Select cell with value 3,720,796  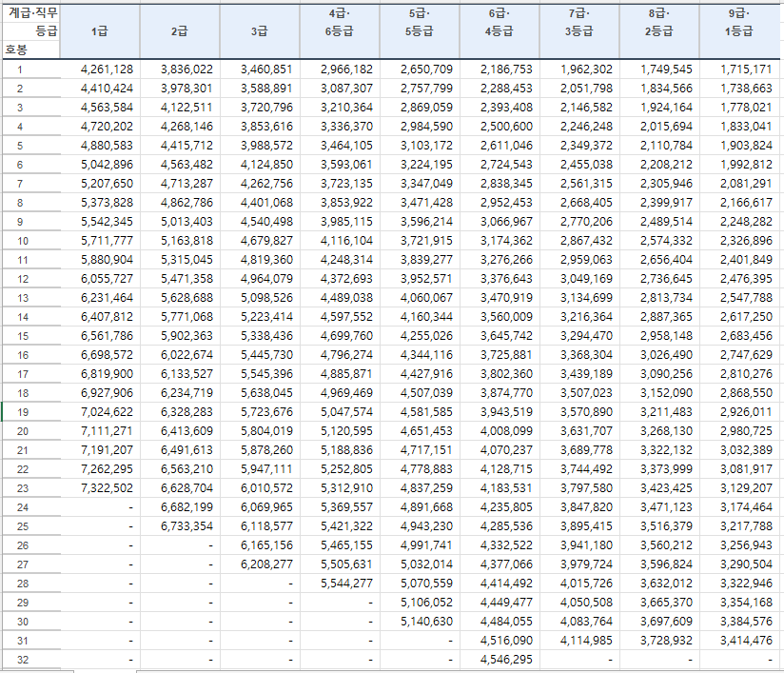click(x=260, y=107)
